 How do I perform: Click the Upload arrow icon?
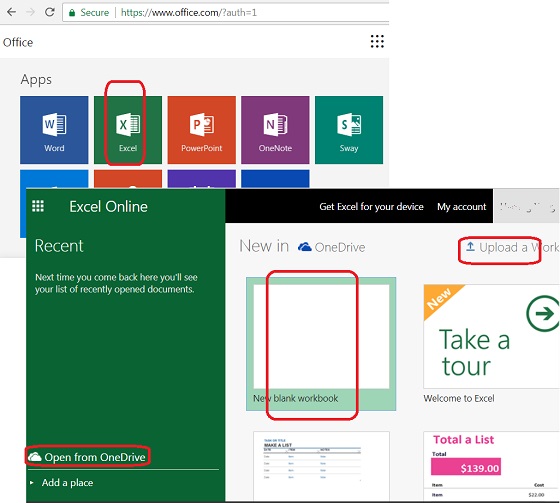[x=470, y=246]
